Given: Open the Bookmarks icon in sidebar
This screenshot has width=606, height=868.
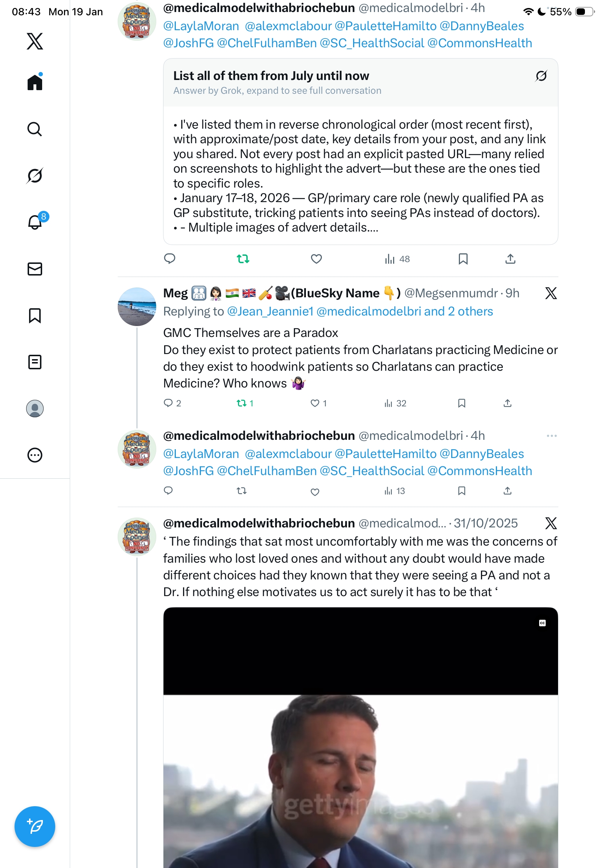Looking at the screenshot, I should [x=35, y=315].
